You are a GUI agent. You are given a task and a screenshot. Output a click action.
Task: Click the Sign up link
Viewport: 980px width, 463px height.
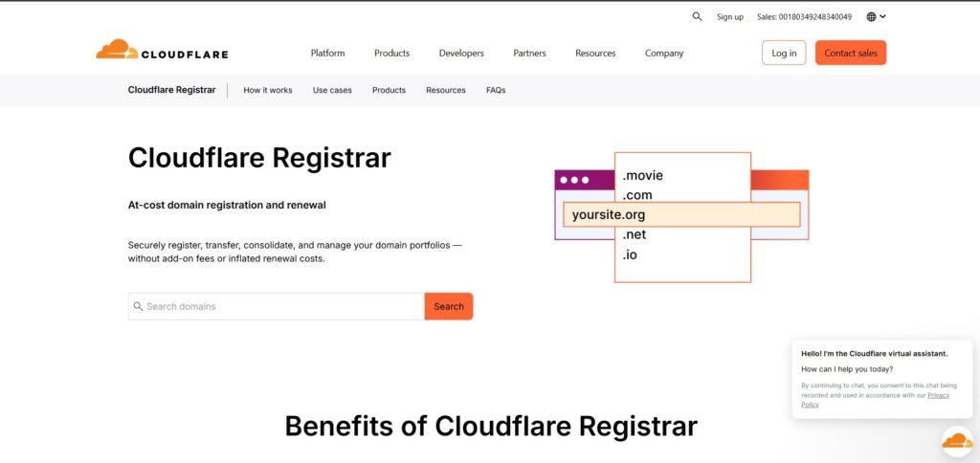point(730,17)
